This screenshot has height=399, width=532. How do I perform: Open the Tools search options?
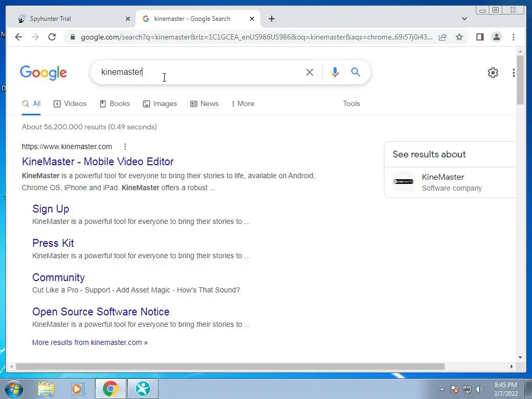pyautogui.click(x=352, y=104)
